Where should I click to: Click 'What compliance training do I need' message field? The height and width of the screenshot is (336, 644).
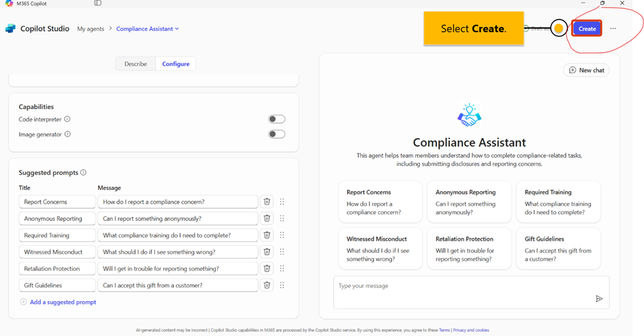point(178,235)
